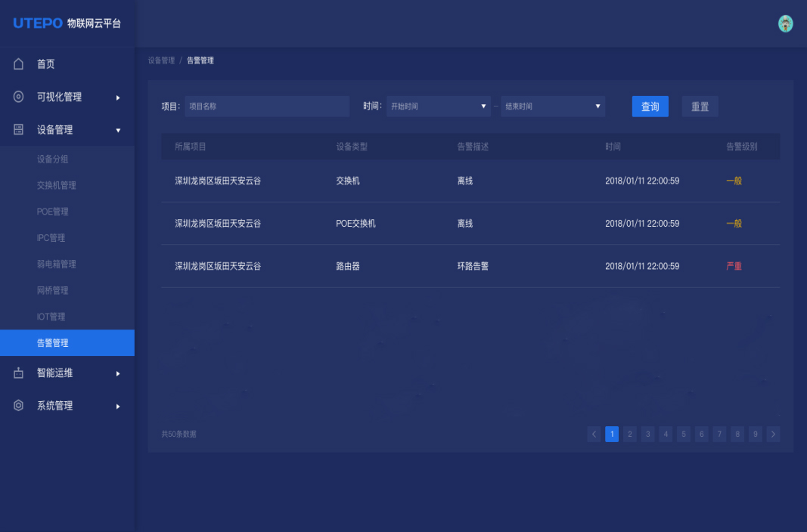Click the 查询 query button
807x532 pixels.
coord(650,106)
